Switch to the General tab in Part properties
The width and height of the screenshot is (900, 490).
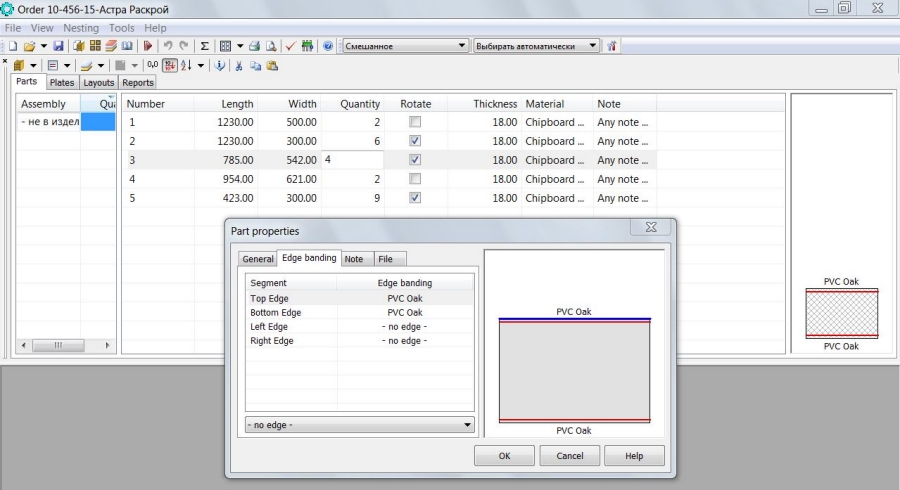(258, 259)
